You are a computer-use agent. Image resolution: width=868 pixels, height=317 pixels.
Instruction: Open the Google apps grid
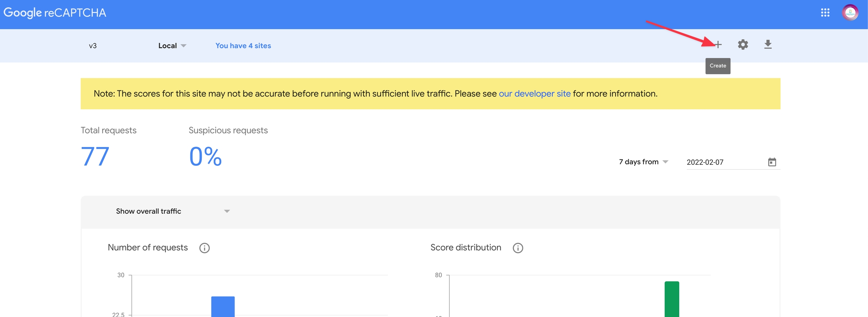(825, 13)
